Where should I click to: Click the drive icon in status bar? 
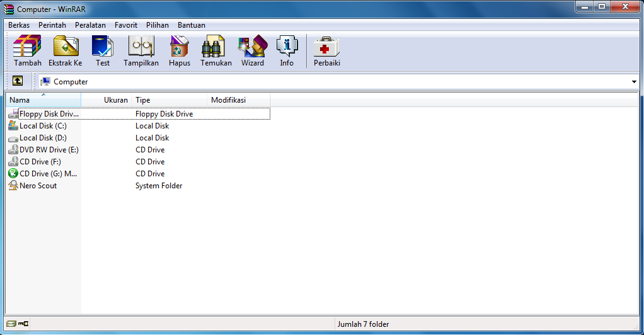[x=11, y=324]
